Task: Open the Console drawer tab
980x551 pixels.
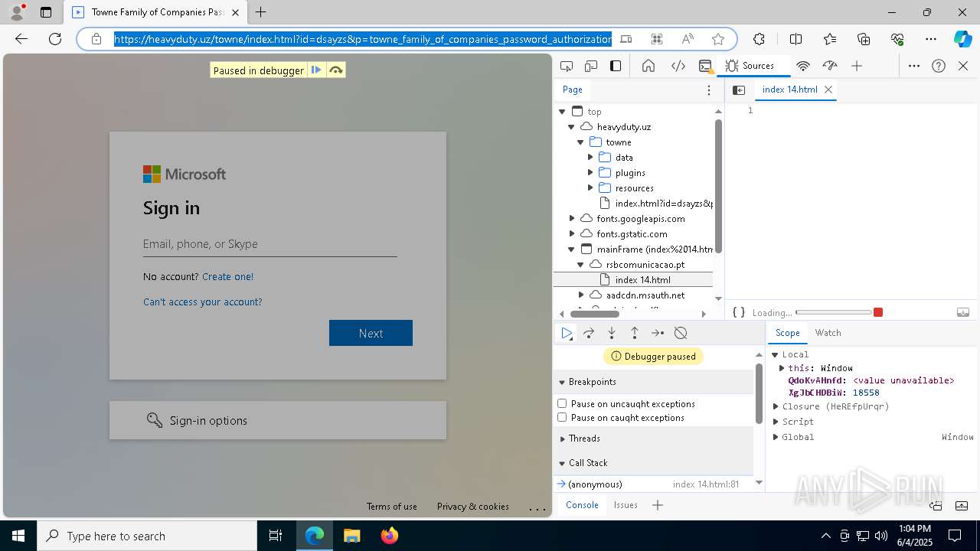Action: coord(582,505)
